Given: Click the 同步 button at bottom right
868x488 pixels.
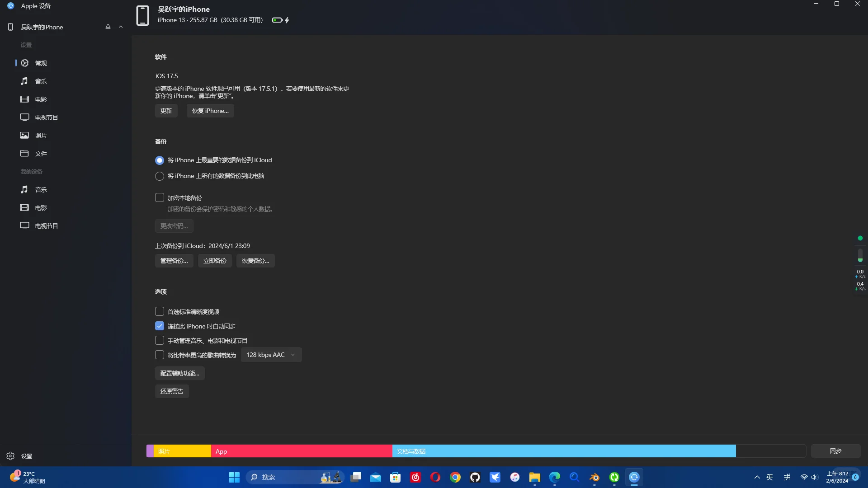Looking at the screenshot, I should pyautogui.click(x=836, y=450).
